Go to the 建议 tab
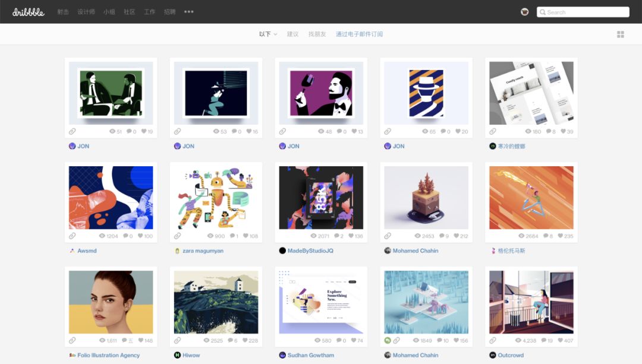Screen dimensions: 642x364 293,34
